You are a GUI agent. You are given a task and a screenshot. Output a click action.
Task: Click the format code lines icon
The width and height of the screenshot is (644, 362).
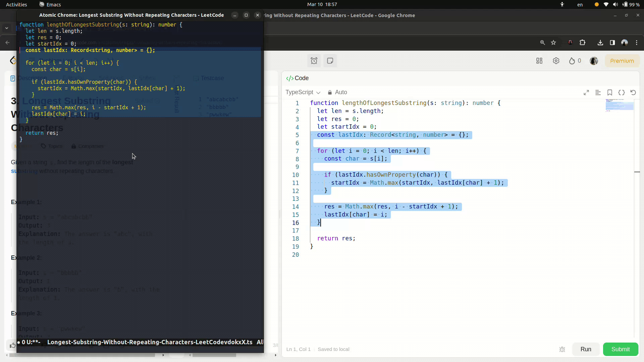click(x=598, y=93)
